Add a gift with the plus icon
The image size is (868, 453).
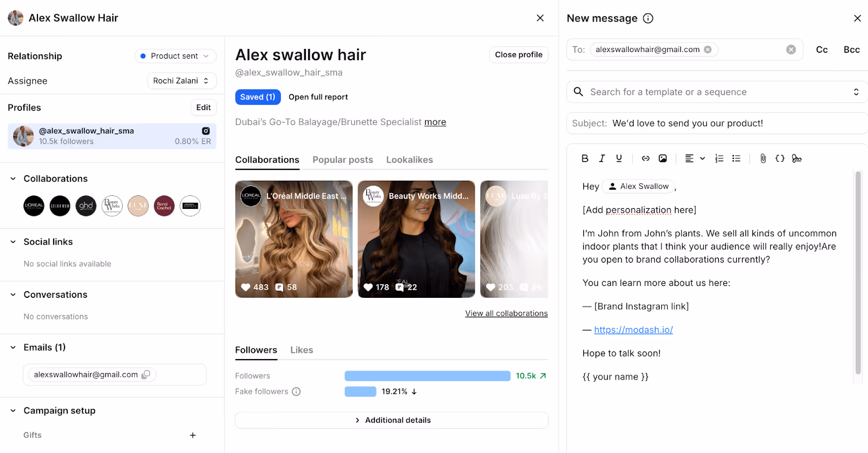[193, 435]
